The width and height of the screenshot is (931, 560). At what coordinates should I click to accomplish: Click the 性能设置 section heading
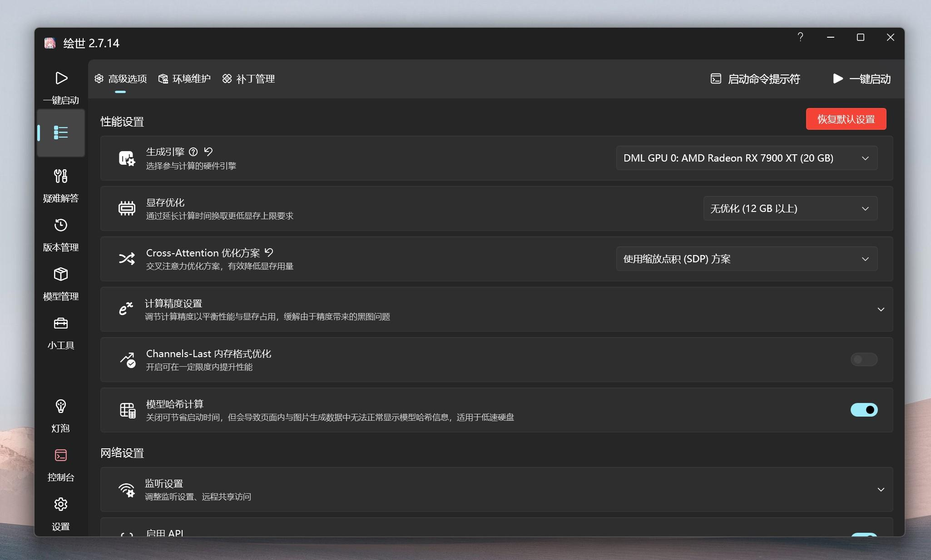coord(122,122)
